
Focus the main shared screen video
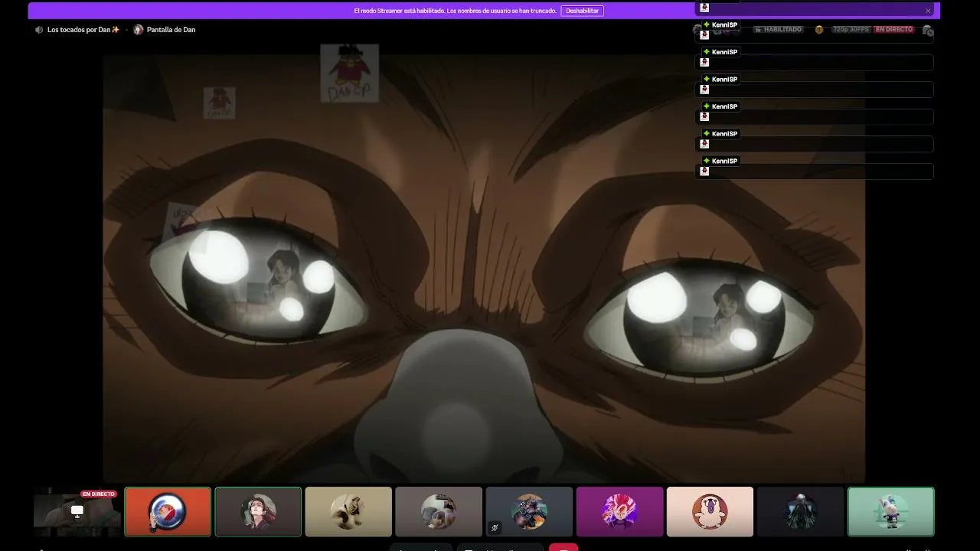484,268
